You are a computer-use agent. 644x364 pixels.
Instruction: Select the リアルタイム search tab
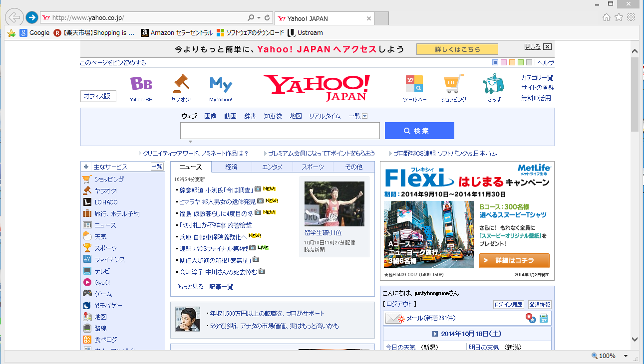324,116
